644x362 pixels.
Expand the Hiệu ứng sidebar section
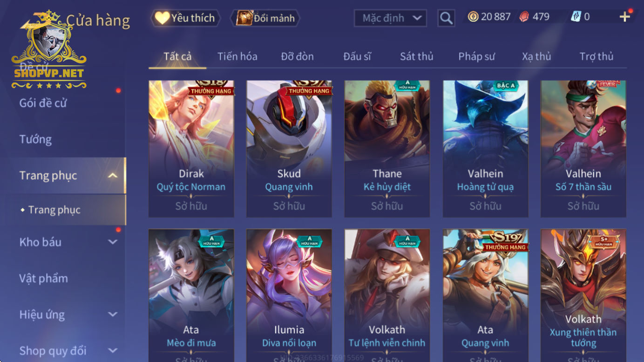point(113,314)
